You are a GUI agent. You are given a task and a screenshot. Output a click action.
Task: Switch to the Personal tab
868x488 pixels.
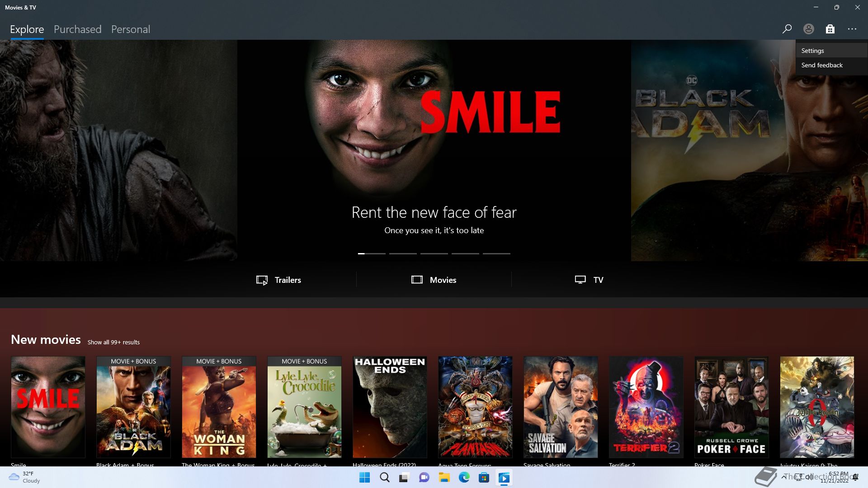131,29
